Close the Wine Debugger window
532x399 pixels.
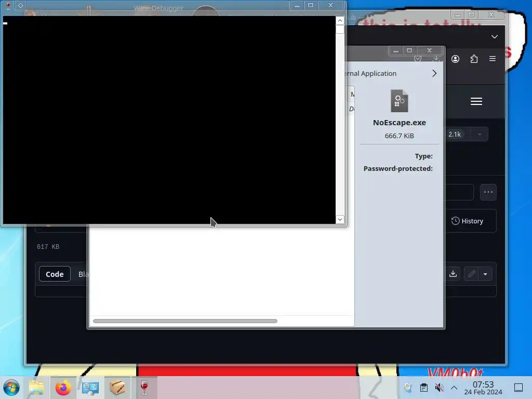(x=330, y=5)
